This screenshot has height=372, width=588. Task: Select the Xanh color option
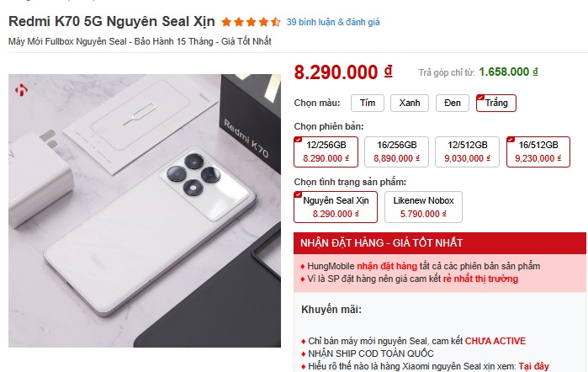pos(410,103)
